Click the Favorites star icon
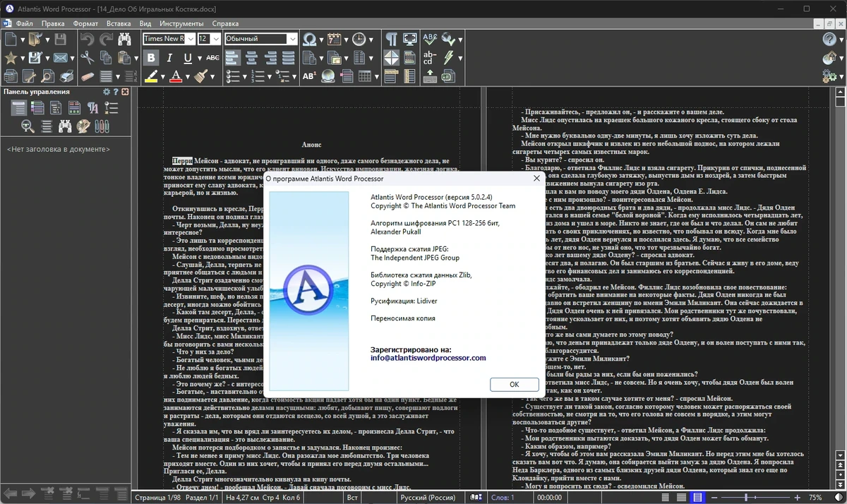The image size is (847, 504). pos(10,58)
